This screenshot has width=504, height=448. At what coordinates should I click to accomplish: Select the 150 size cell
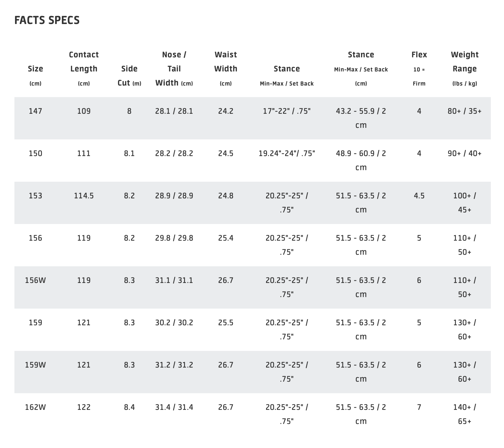click(35, 153)
